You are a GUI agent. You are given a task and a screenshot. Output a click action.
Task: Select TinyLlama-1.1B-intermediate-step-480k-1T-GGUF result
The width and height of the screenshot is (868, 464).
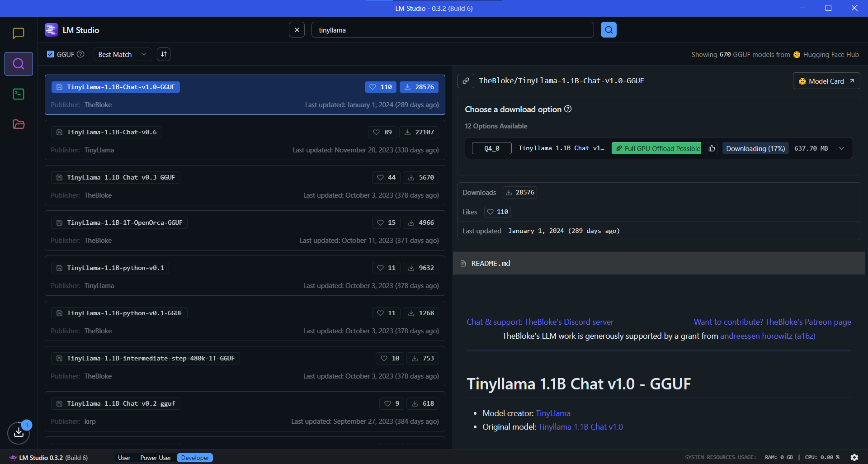click(x=245, y=366)
